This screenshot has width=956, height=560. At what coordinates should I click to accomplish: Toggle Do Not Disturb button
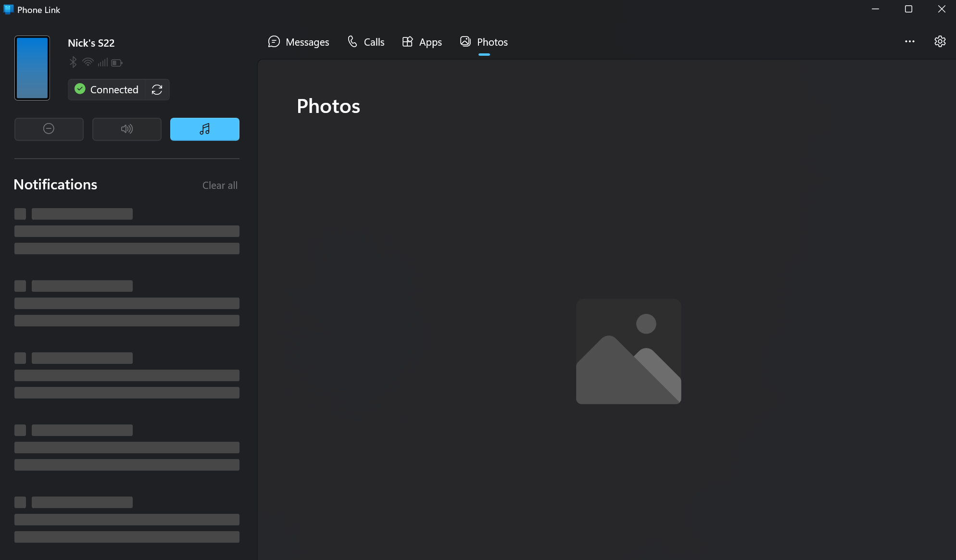(x=49, y=129)
